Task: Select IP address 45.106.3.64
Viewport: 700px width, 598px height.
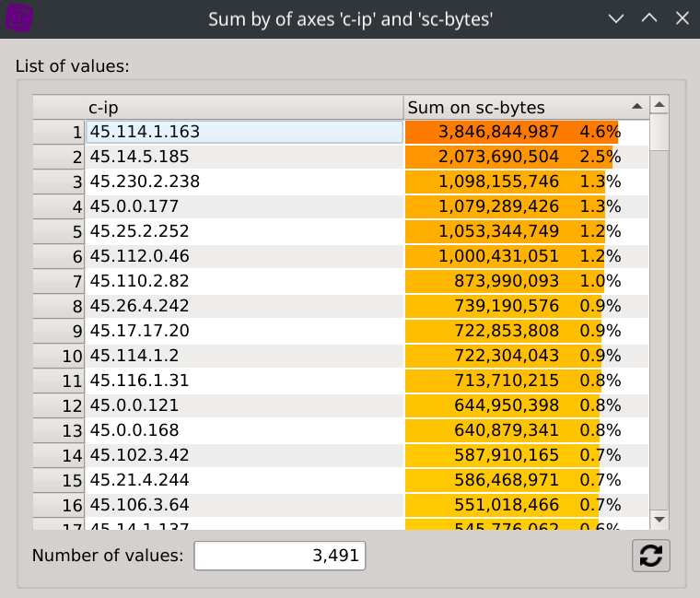Action: pos(244,505)
